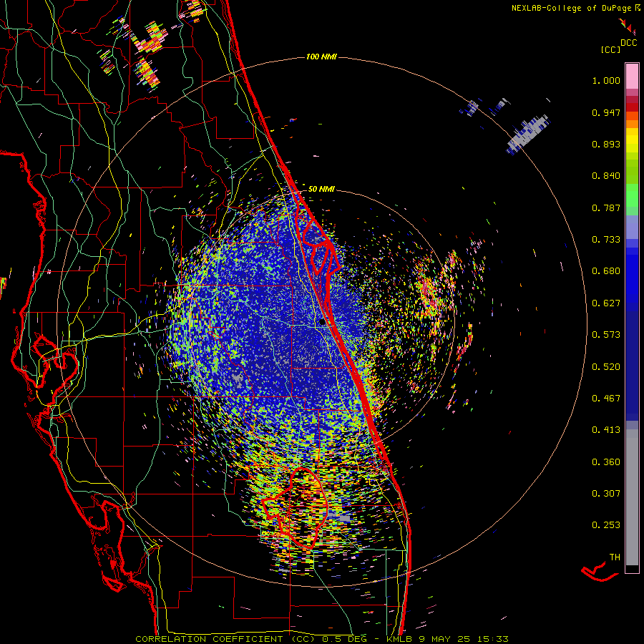Click the radar site marker at map center
Screen dimensions: 644x644
pos(323,323)
